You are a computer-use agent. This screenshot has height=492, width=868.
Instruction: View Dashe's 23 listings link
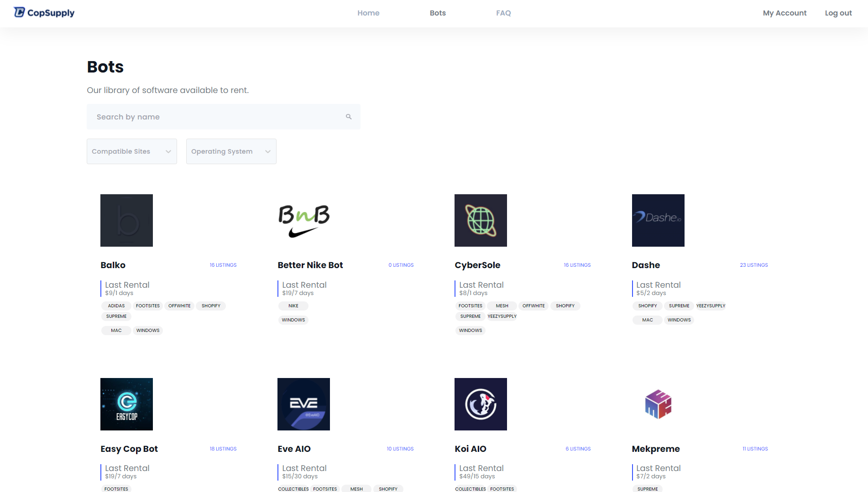pos(753,265)
